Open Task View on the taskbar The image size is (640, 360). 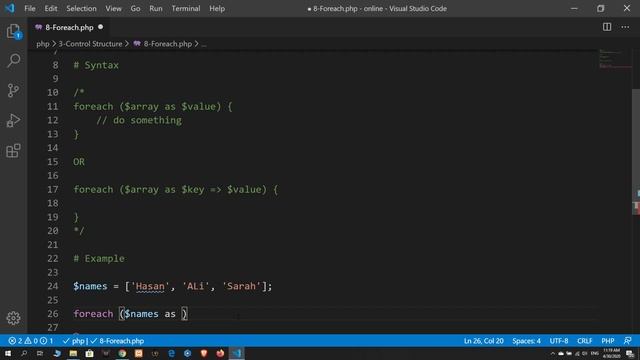[40, 353]
